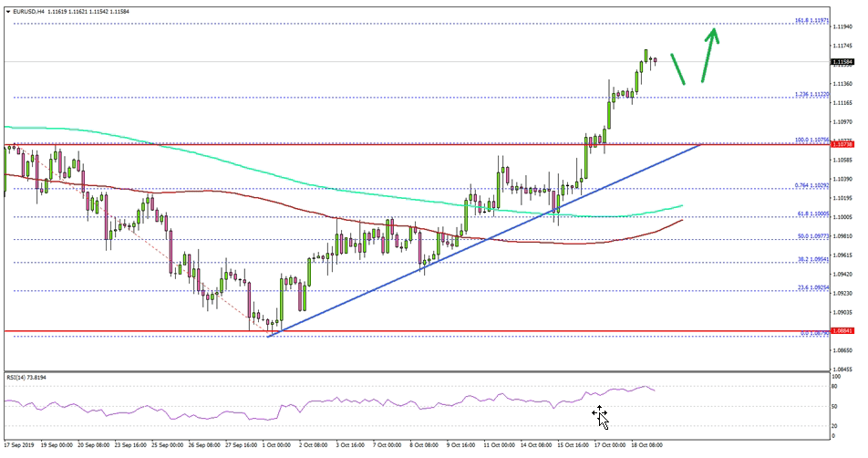Click the red 1.08841 support price tag
The width and height of the screenshot is (868, 458).
tap(842, 331)
